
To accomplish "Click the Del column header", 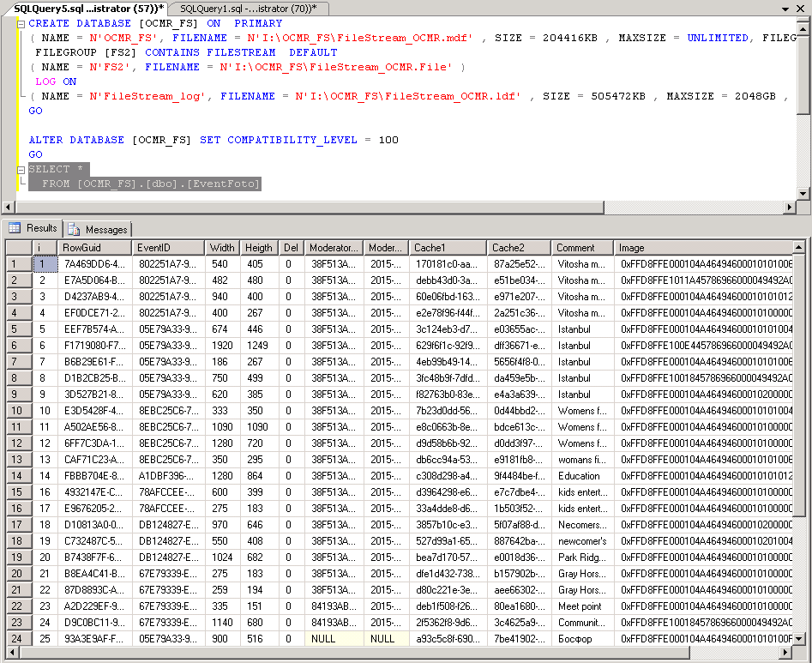I will tap(292, 248).
